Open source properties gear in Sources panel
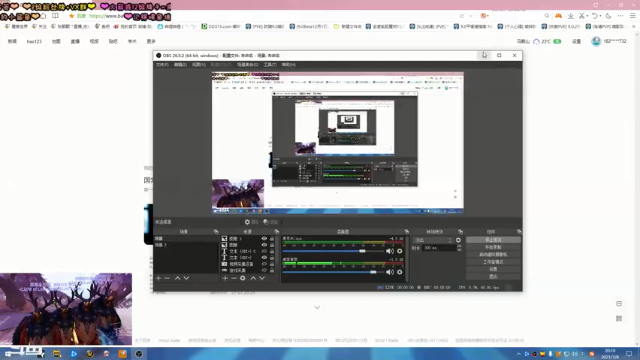Screen dimensions: 640x360 point(243,278)
